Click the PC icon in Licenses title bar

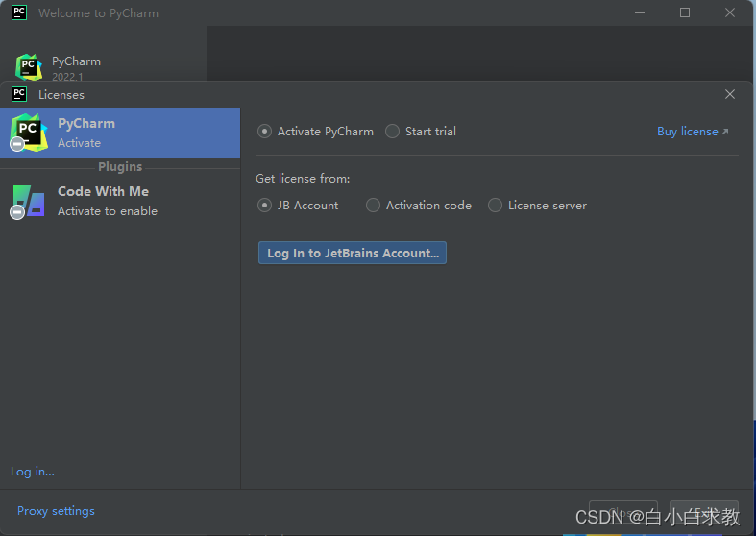click(x=19, y=94)
